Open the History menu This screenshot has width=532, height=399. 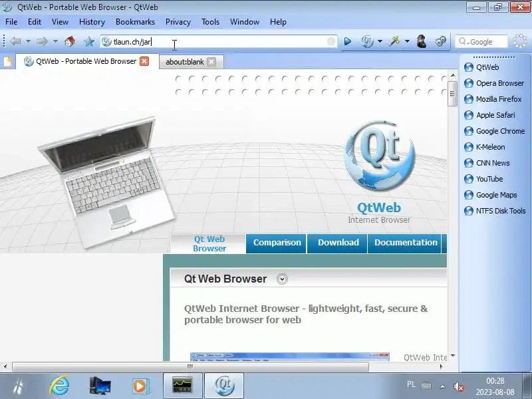(x=92, y=22)
